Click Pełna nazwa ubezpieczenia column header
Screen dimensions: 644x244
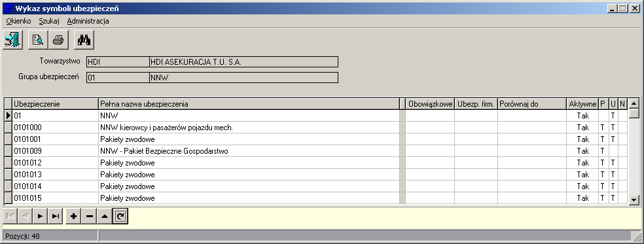pyautogui.click(x=249, y=104)
